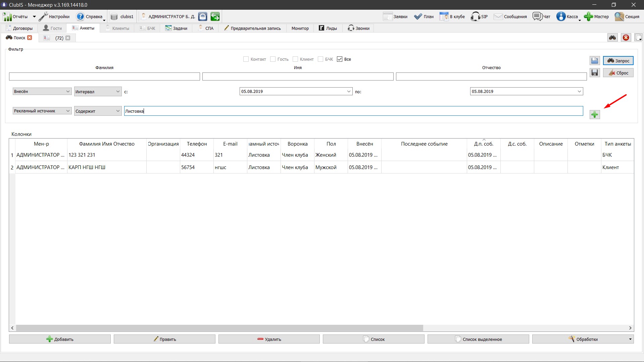644x362 pixels.
Task: Click the Запрос search button
Action: (x=618, y=61)
